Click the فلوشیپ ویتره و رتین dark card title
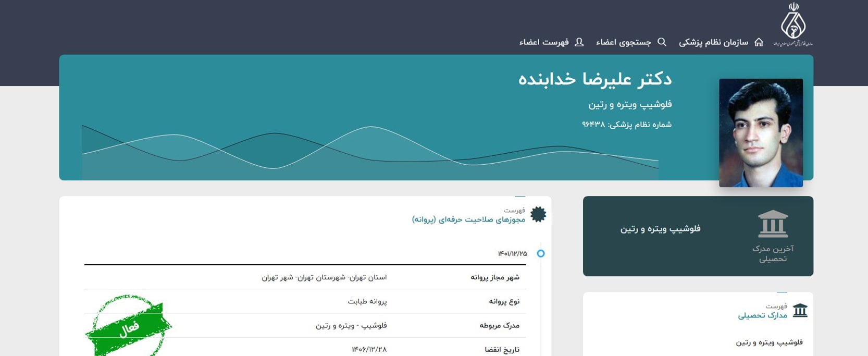 click(x=660, y=229)
